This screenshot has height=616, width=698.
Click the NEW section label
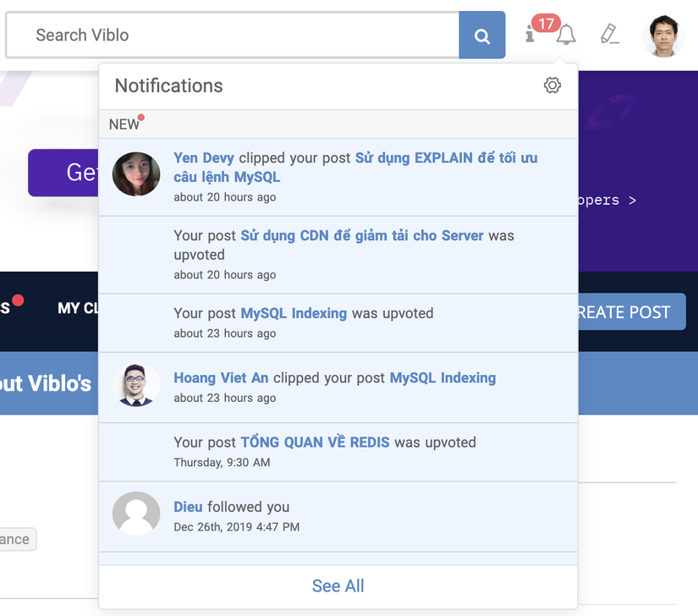124,124
